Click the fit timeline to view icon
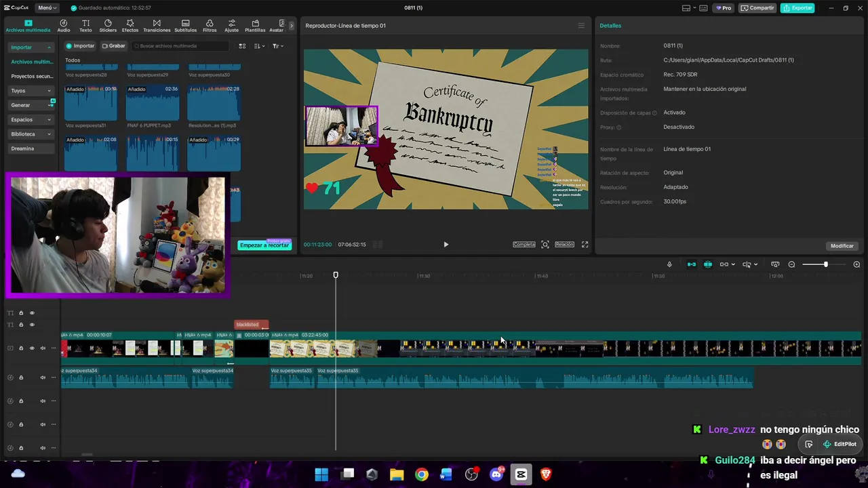 pyautogui.click(x=775, y=264)
